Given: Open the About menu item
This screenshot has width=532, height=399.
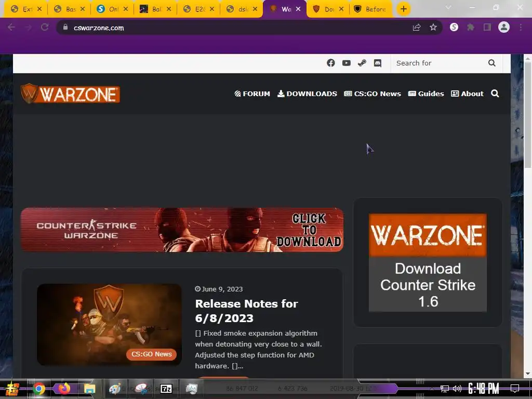Looking at the screenshot, I should (x=467, y=94).
